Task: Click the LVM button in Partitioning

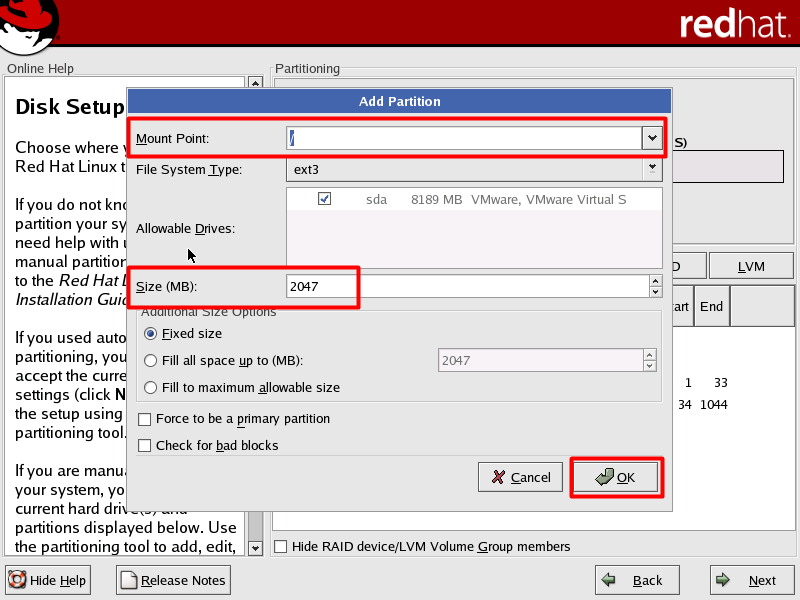Action: point(751,266)
